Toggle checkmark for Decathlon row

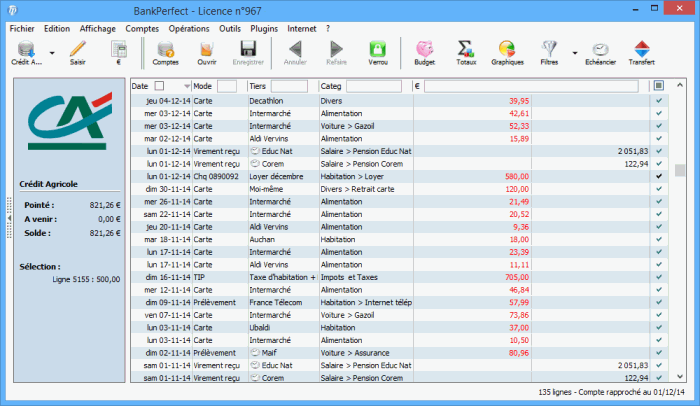click(658, 101)
